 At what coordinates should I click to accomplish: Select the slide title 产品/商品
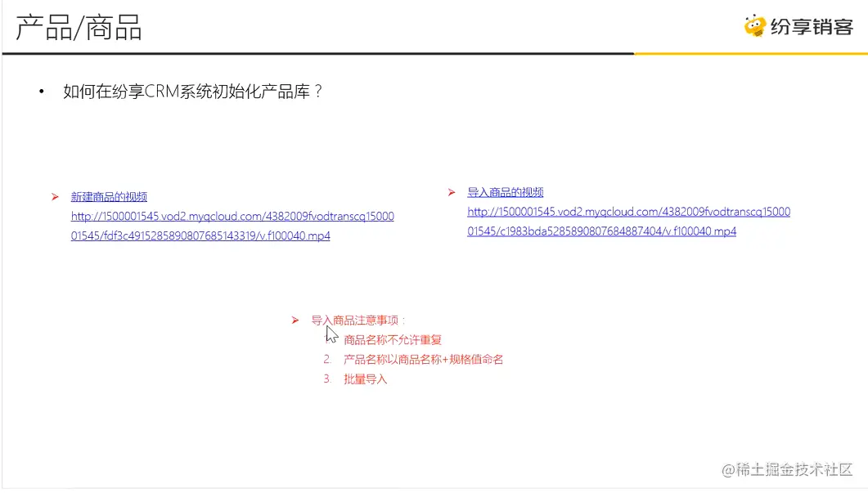point(79,28)
